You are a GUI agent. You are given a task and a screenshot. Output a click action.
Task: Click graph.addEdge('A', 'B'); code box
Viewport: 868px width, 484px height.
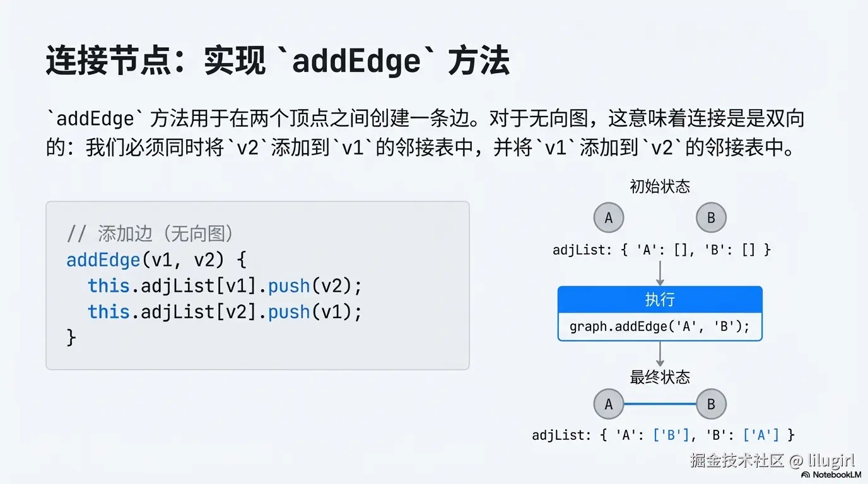point(660,326)
